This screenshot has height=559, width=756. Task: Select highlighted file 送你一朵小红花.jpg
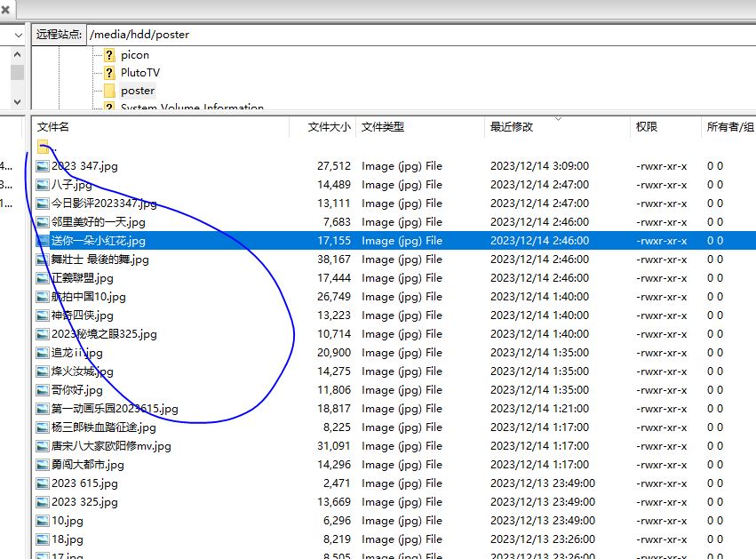click(x=99, y=241)
